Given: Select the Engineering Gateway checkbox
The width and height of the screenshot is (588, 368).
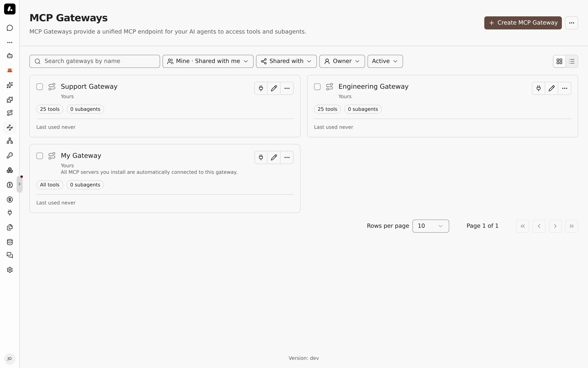Looking at the screenshot, I should pos(317,87).
